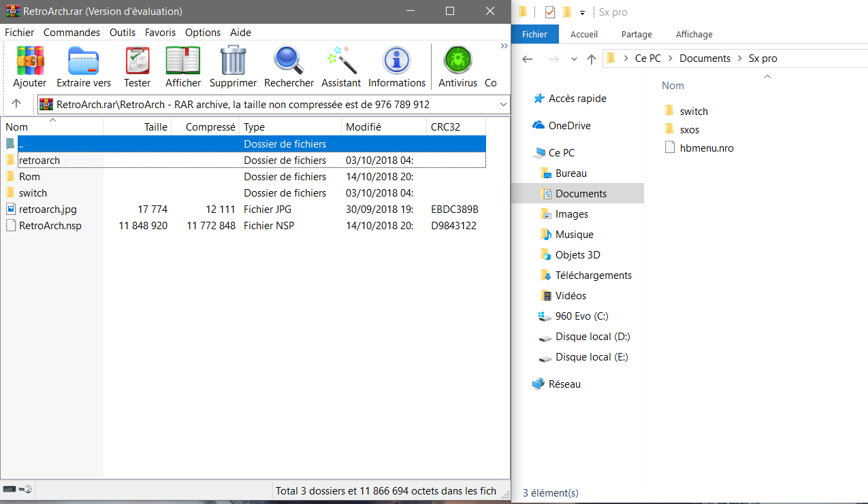Viewport: 868px width, 504px height.
Task: Sort archive list by Modifié column
Action: click(x=384, y=127)
